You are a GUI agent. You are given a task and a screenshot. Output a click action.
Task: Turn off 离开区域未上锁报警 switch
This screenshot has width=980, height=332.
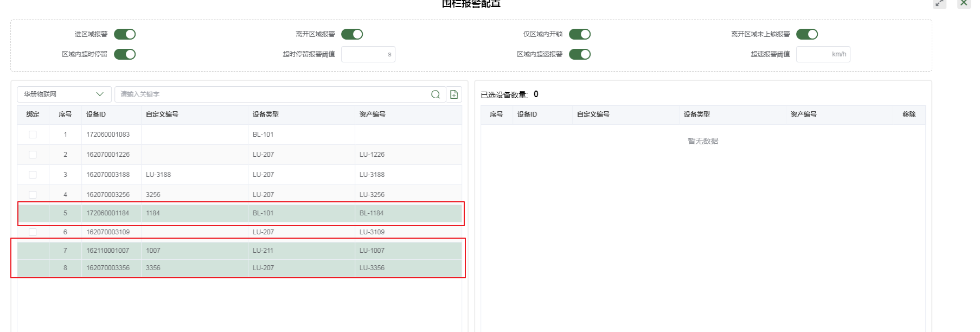tap(806, 34)
